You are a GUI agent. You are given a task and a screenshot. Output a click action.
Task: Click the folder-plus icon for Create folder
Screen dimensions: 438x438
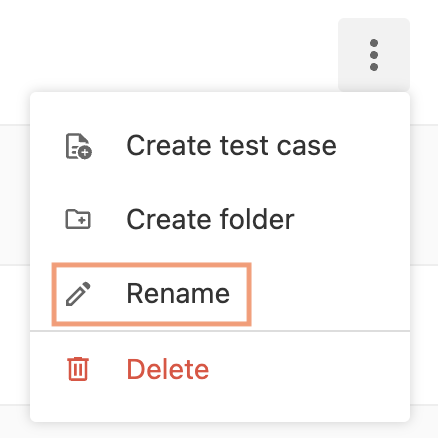coord(78,219)
